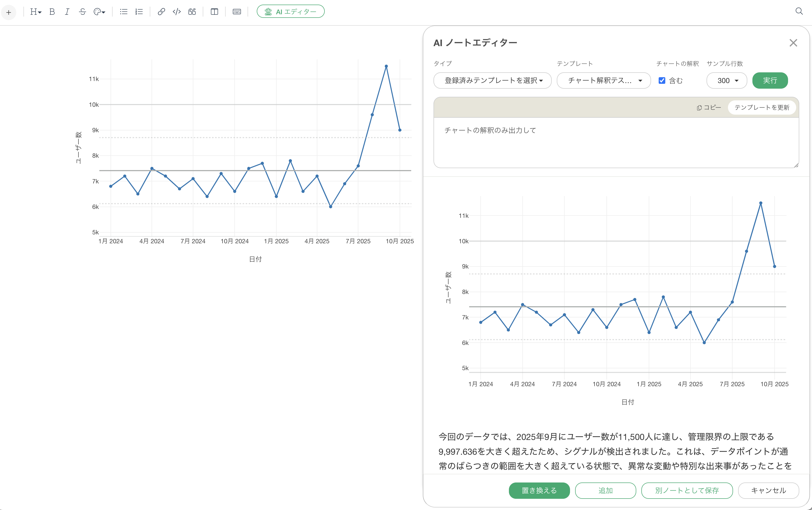
Task: Uncheck the 含む chart interpretation checkbox
Action: tap(662, 80)
